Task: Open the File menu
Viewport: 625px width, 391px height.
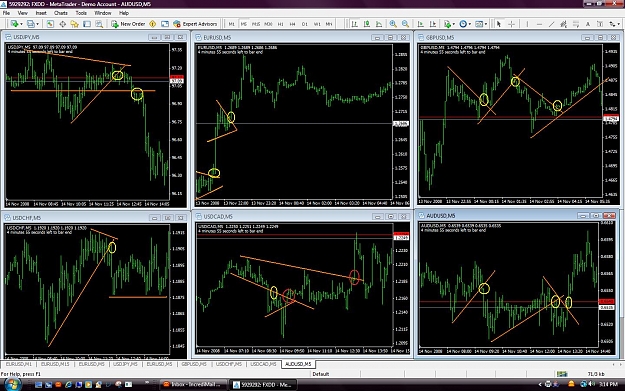Action: point(6,13)
